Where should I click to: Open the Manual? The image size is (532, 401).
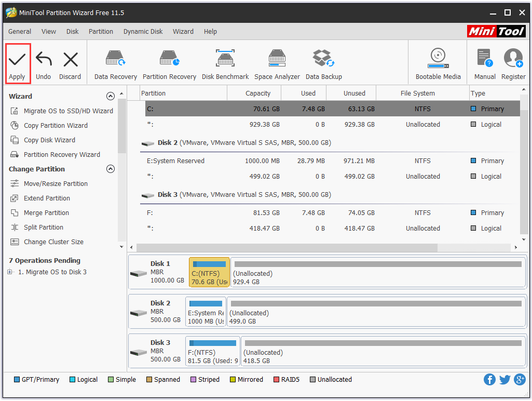(x=484, y=64)
